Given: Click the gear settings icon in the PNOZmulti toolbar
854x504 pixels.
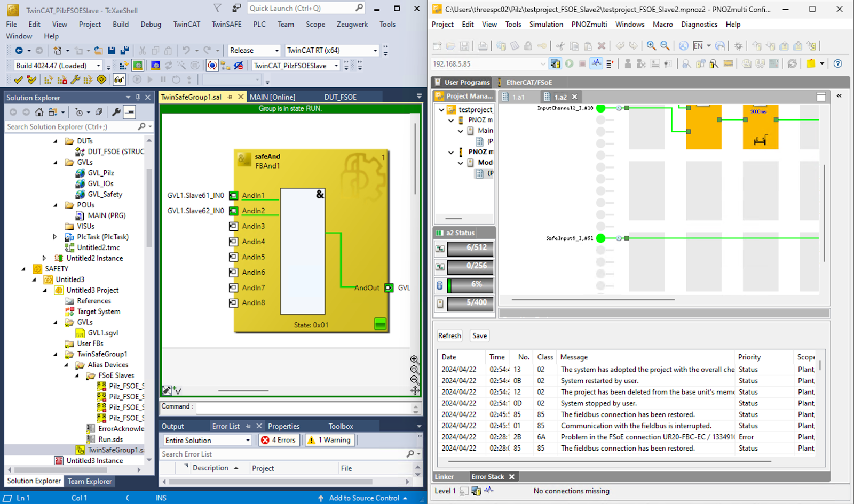Looking at the screenshot, I should tap(738, 46).
